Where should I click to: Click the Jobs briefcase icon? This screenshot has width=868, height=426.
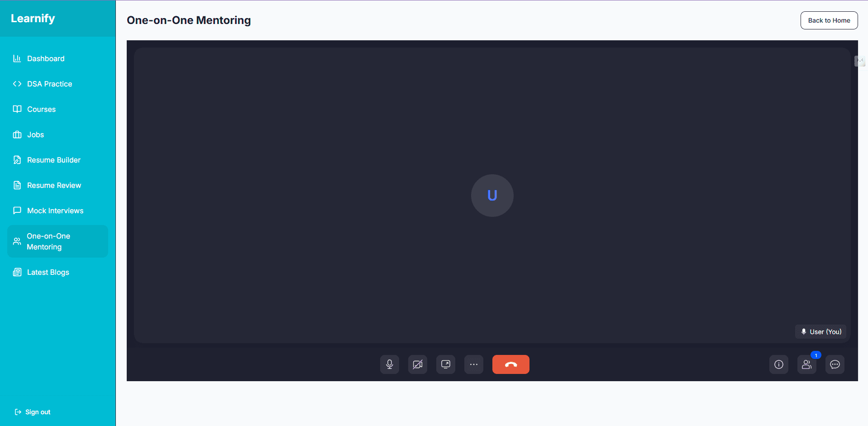pos(17,134)
